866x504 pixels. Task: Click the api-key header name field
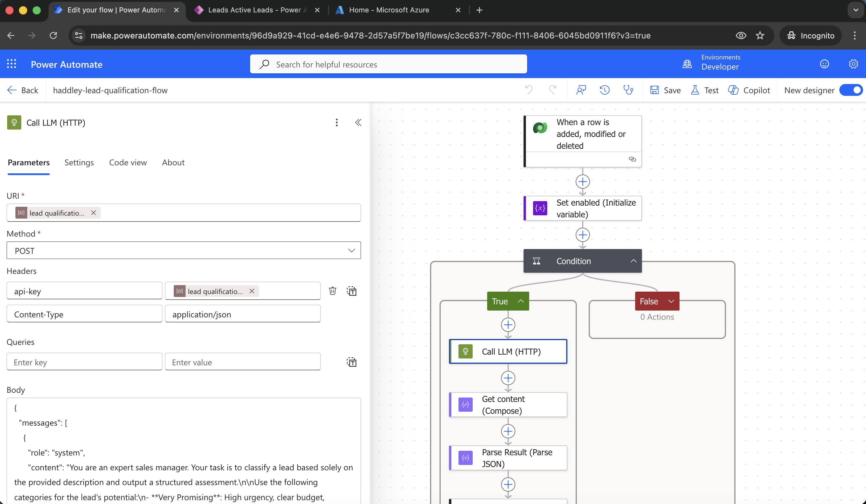84,291
